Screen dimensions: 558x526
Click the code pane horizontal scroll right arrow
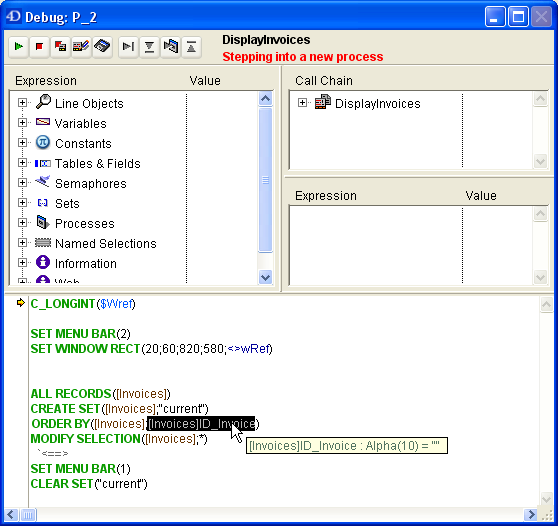pyautogui.click(x=531, y=514)
